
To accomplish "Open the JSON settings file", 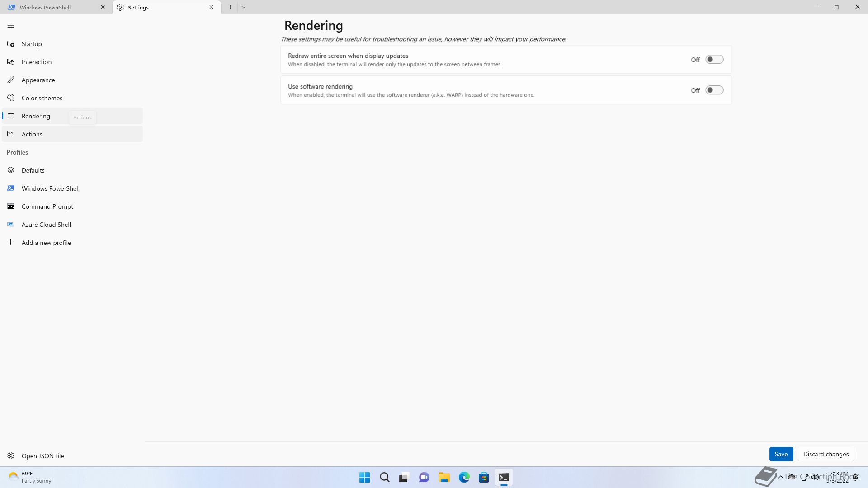I will pos(42,456).
